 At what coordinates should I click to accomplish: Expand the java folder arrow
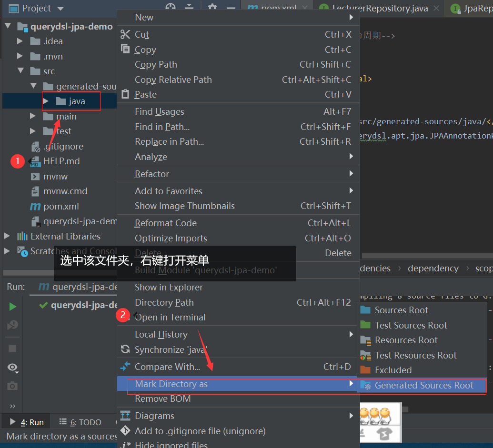[46, 101]
